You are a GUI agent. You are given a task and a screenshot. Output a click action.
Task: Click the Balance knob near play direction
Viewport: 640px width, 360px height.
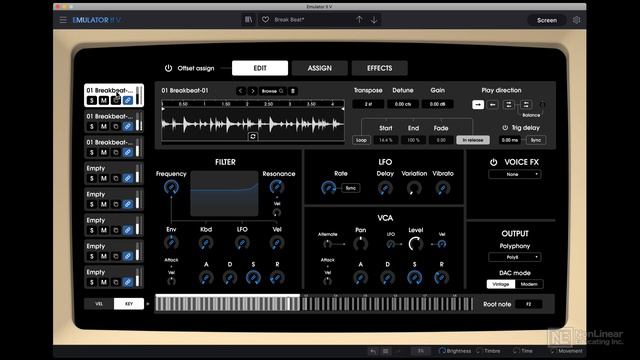tap(542, 105)
